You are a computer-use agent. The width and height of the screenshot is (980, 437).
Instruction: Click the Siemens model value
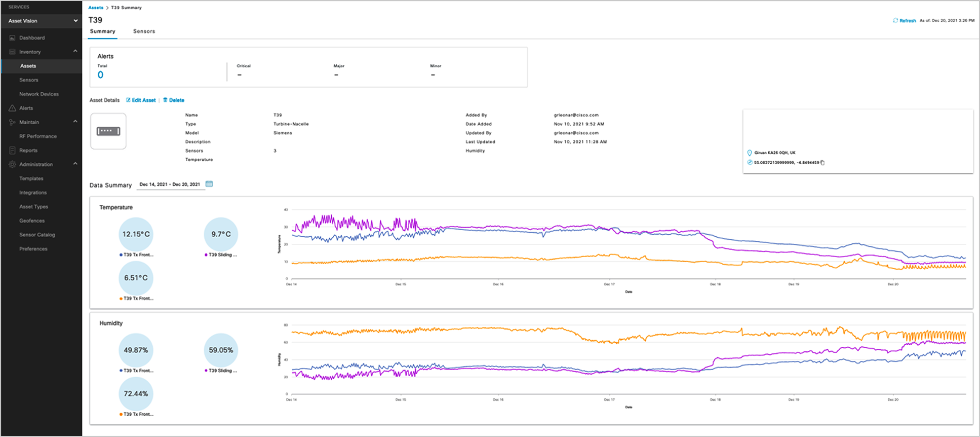click(x=283, y=133)
